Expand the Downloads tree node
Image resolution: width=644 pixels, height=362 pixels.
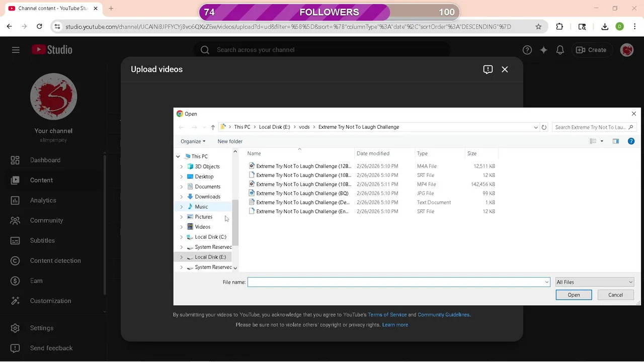[x=182, y=197]
